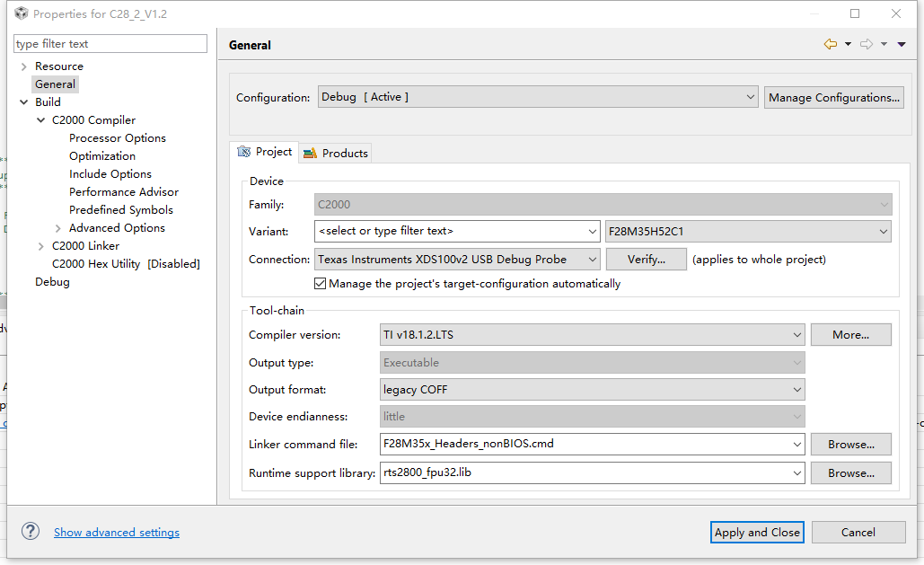924x565 pixels.
Task: Browse for the linker command file
Action: click(850, 444)
